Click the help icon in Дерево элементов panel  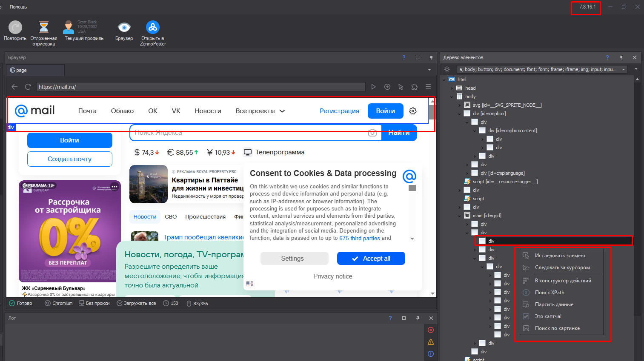click(607, 57)
